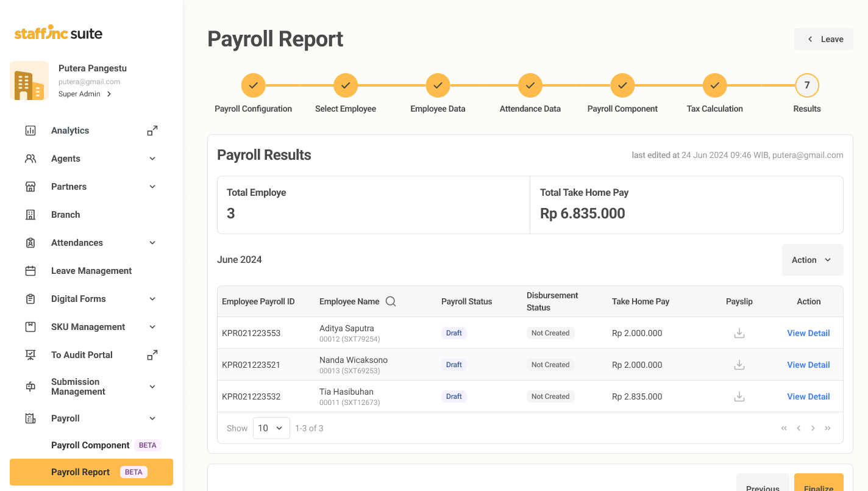Click the Payroll Configuration step circle

tap(254, 85)
